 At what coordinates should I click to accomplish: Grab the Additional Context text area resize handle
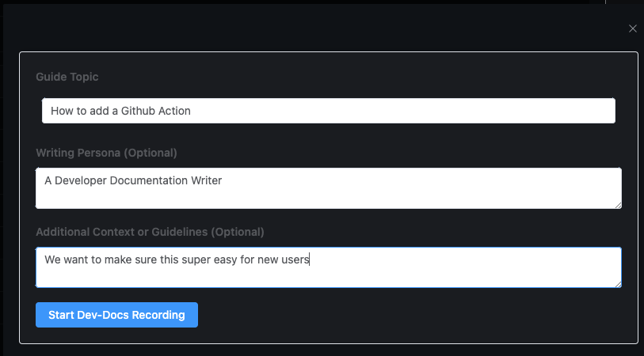click(x=617, y=283)
